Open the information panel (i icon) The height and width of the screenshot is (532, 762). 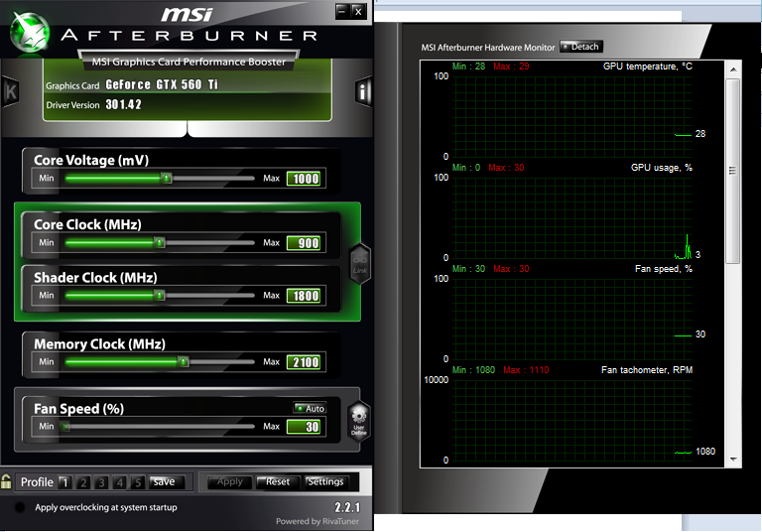tap(363, 92)
